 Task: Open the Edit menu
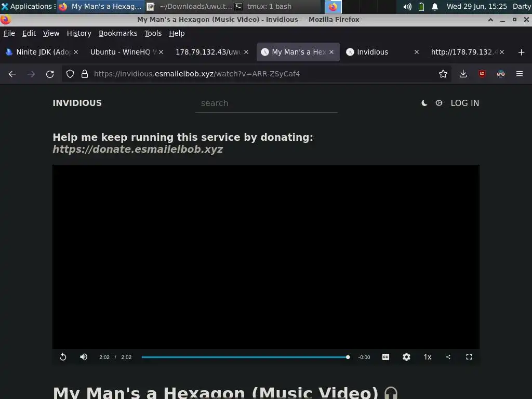(29, 33)
